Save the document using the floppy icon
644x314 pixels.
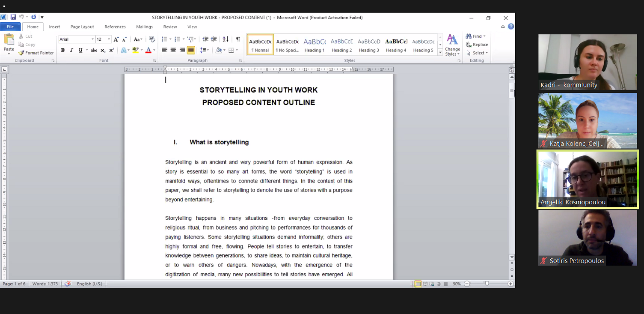[x=13, y=17]
